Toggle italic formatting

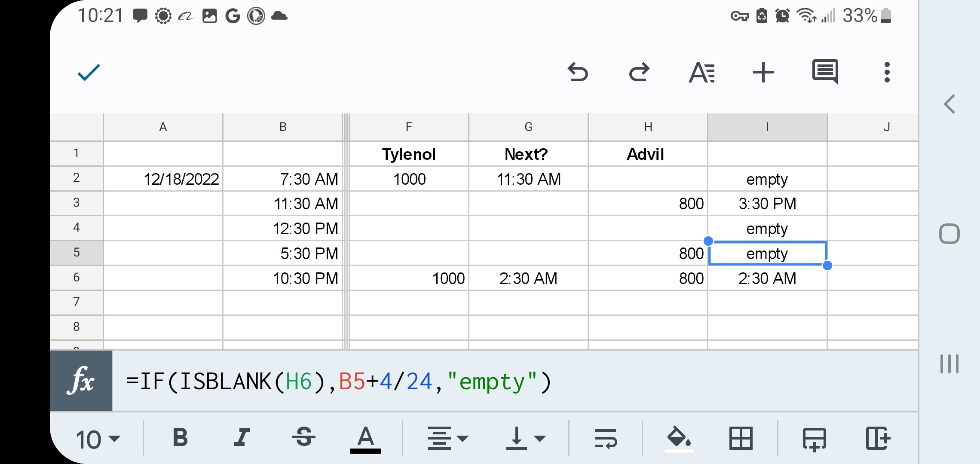242,438
